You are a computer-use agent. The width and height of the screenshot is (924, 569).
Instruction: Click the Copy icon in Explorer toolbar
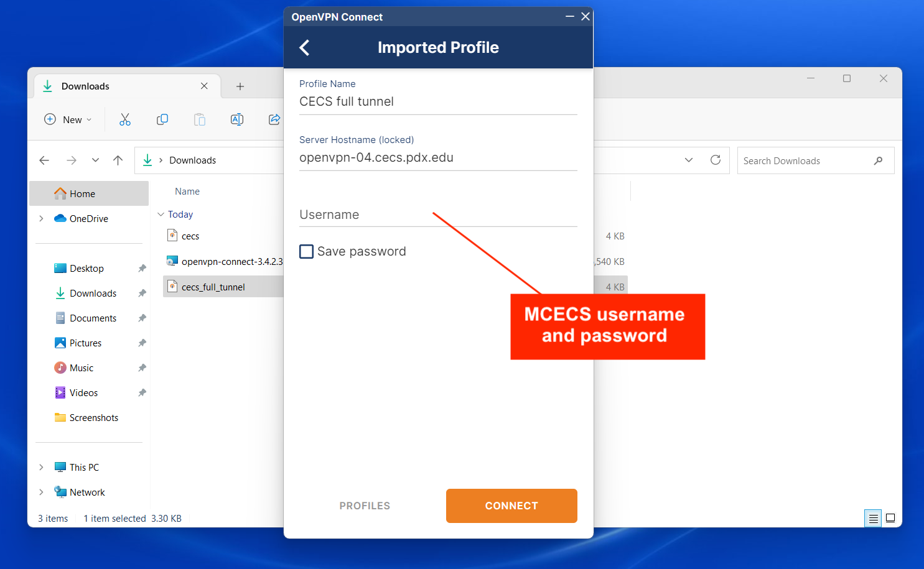pyautogui.click(x=162, y=119)
